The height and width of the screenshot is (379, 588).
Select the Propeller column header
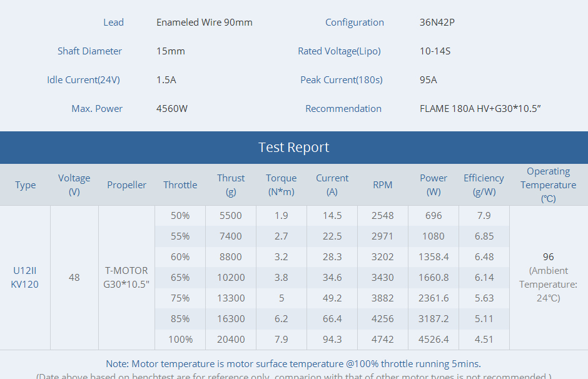[126, 185]
